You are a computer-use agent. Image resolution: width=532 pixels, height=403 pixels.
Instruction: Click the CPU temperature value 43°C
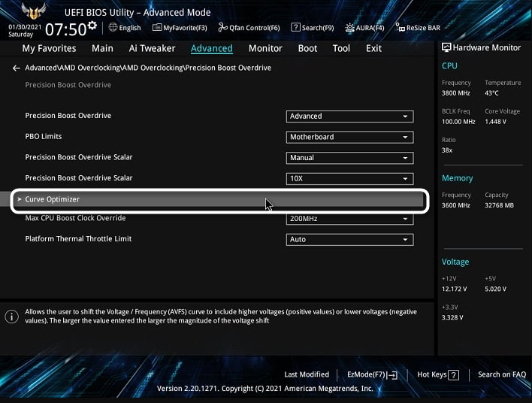click(x=491, y=93)
